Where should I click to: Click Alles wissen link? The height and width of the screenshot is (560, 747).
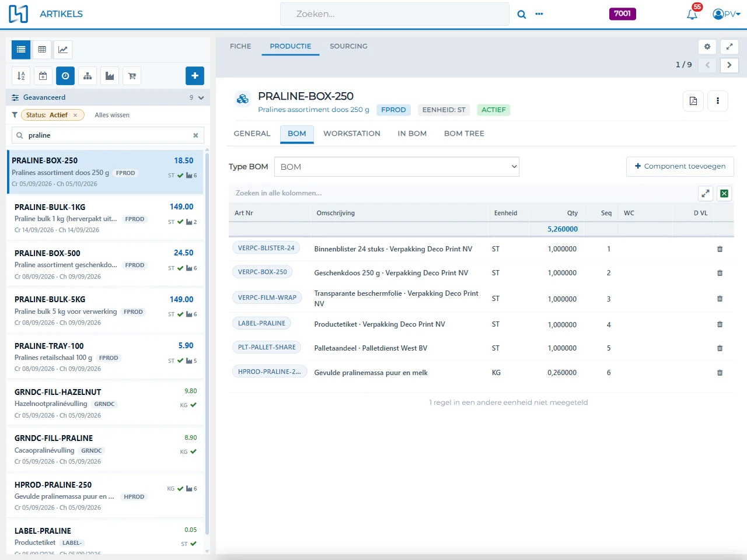[112, 116]
